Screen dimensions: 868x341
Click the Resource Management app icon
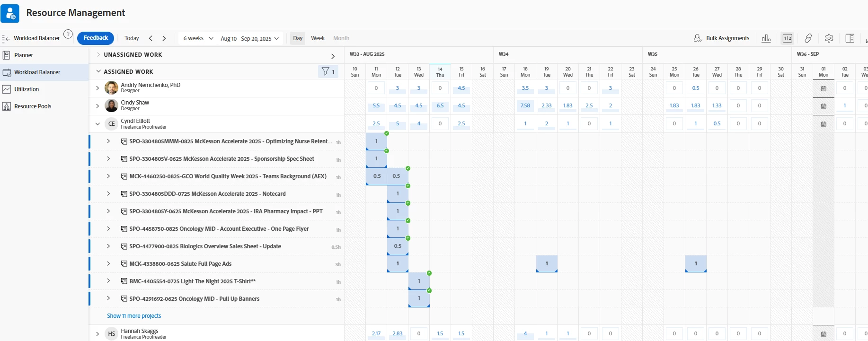pos(10,13)
